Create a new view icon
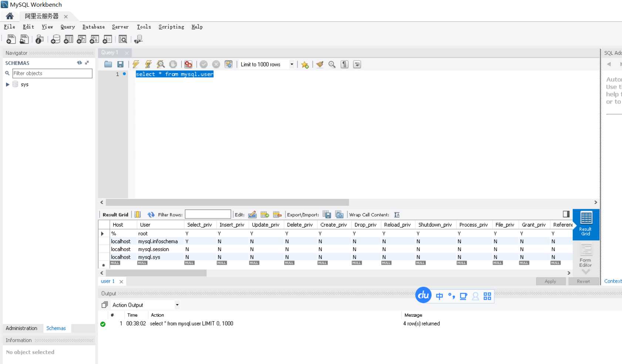Image resolution: width=622 pixels, height=364 pixels. click(x=81, y=39)
